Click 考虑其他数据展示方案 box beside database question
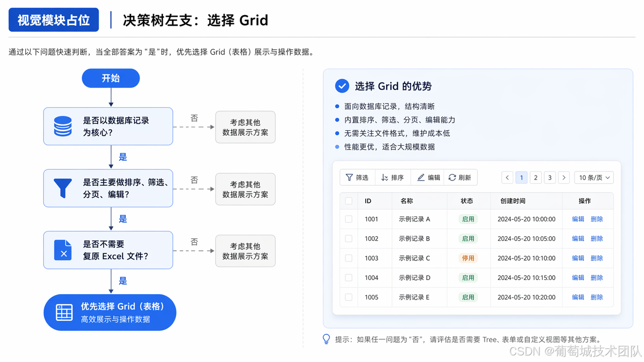The width and height of the screenshot is (644, 362). pos(246,127)
